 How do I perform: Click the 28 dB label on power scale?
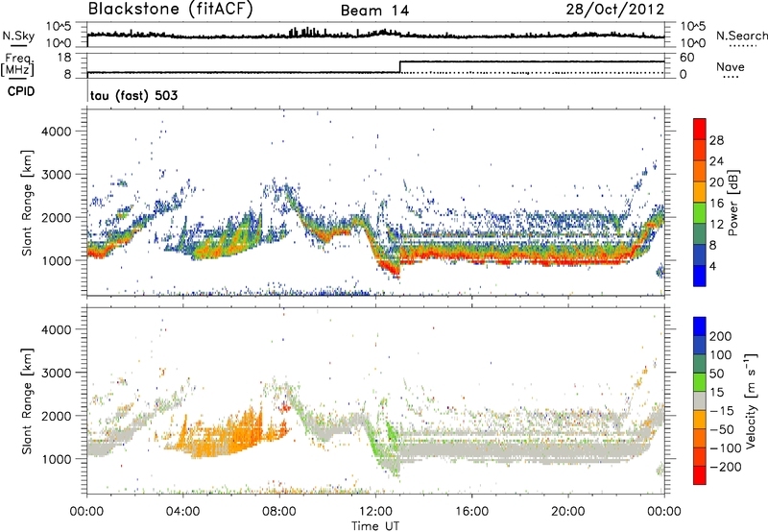pos(716,140)
